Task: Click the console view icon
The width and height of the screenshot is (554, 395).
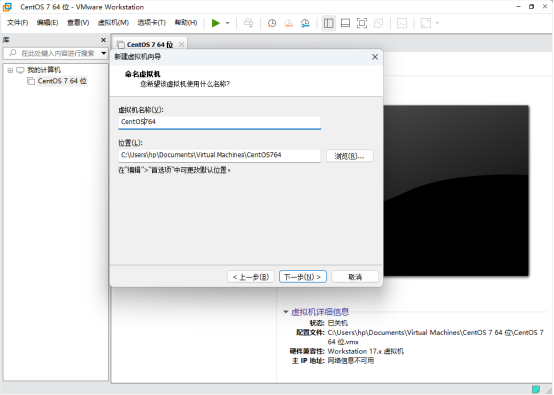Action: click(402, 23)
